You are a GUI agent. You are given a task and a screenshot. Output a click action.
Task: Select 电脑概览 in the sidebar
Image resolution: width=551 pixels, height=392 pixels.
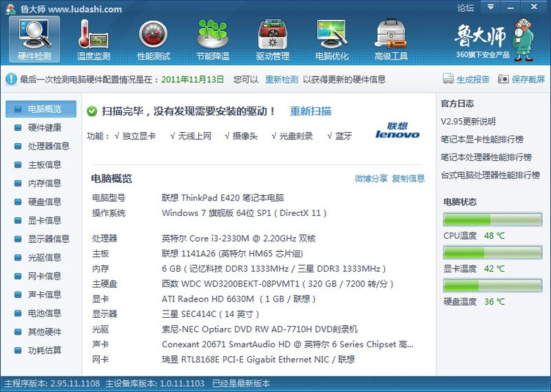point(40,109)
